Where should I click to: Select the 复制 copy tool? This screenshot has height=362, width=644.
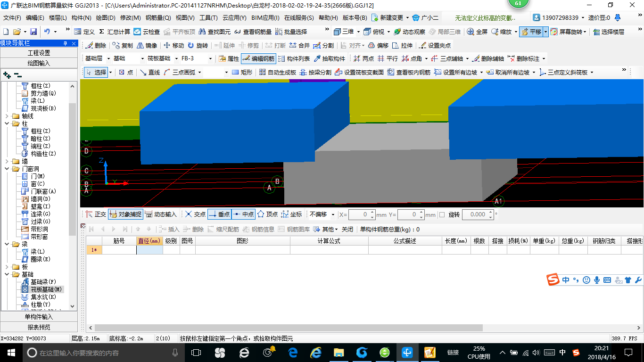coord(123,46)
